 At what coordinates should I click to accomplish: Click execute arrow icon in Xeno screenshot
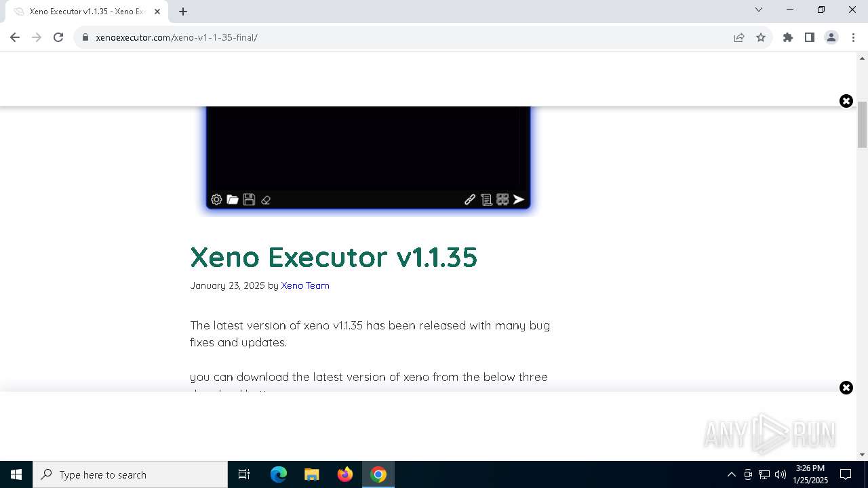pyautogui.click(x=519, y=199)
